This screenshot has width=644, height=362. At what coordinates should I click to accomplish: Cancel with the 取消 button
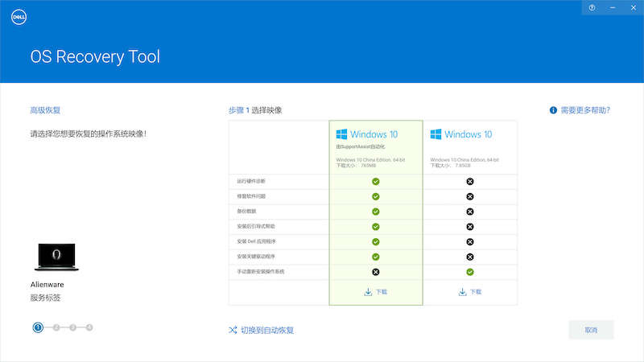tap(592, 330)
